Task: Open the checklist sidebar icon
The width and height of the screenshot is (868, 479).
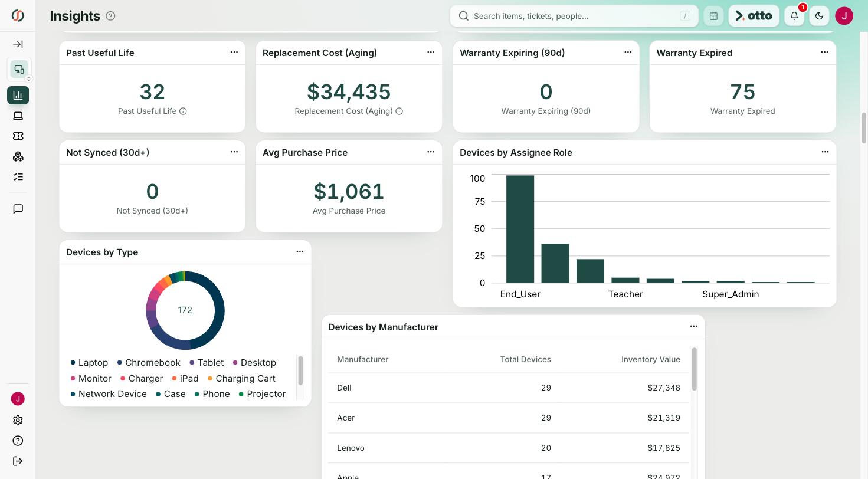Action: tap(18, 177)
